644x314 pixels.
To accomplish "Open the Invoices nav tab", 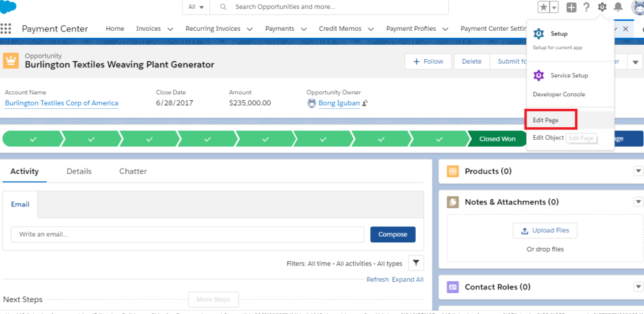I will point(148,29).
